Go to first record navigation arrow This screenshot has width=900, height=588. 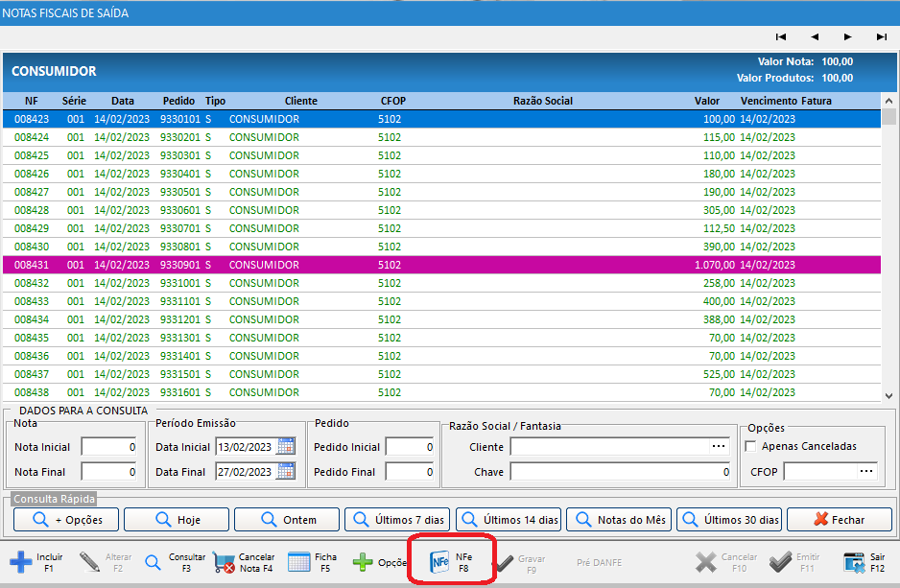pyautogui.click(x=781, y=36)
